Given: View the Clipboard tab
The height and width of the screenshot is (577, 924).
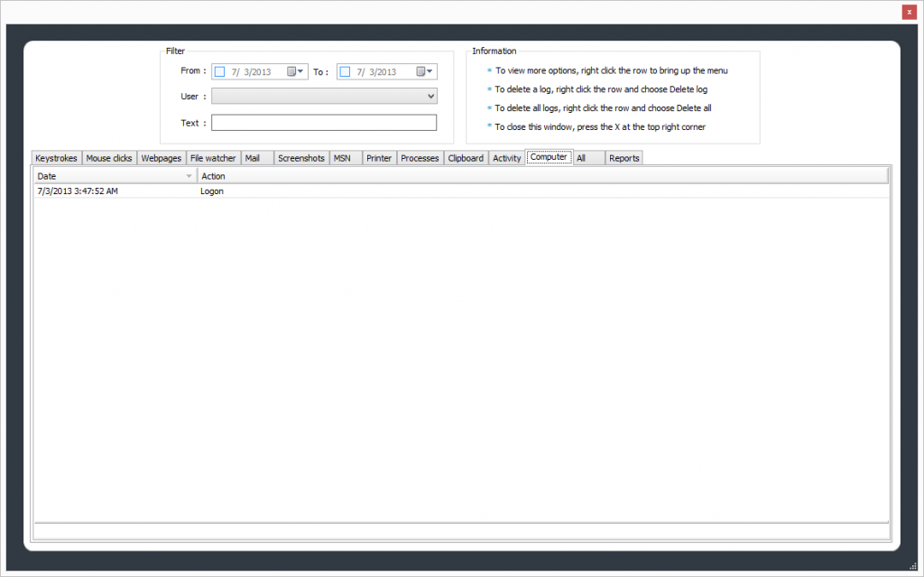Looking at the screenshot, I should [466, 158].
